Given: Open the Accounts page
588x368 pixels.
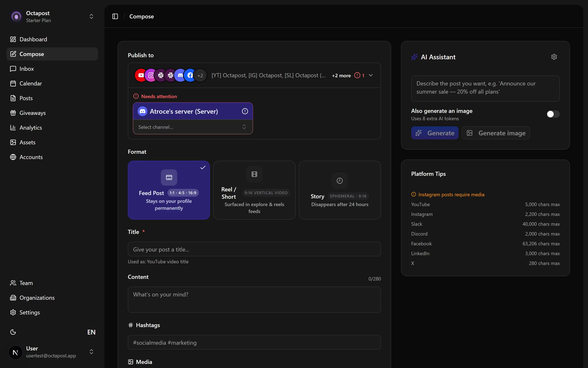Looking at the screenshot, I should (x=52, y=157).
